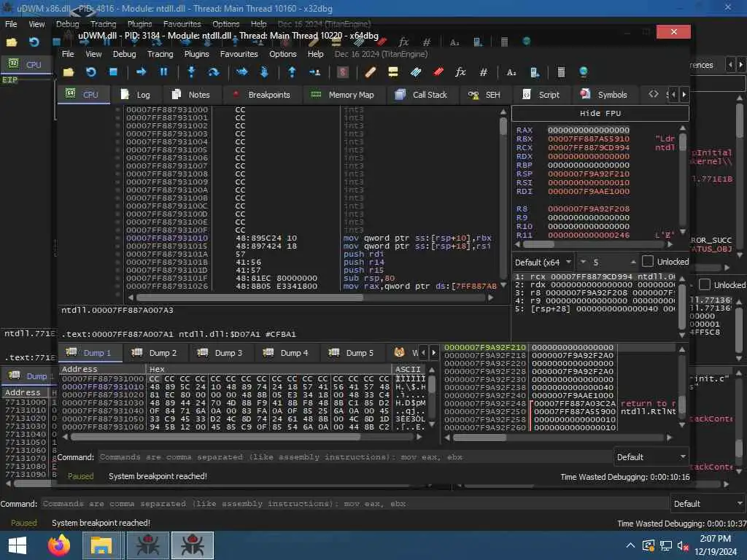Screen dimensions: 747x560
Task: Open Plugins menu in x64dbg window
Action: coord(196,54)
